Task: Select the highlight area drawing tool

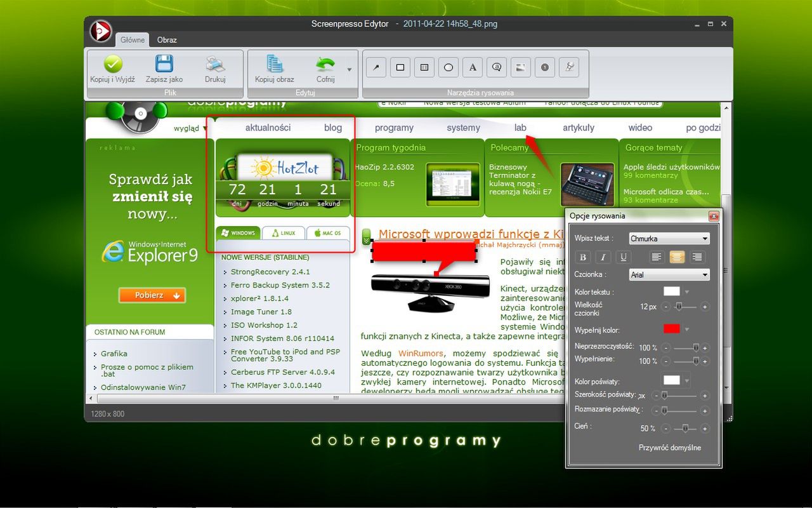Action: point(424,67)
